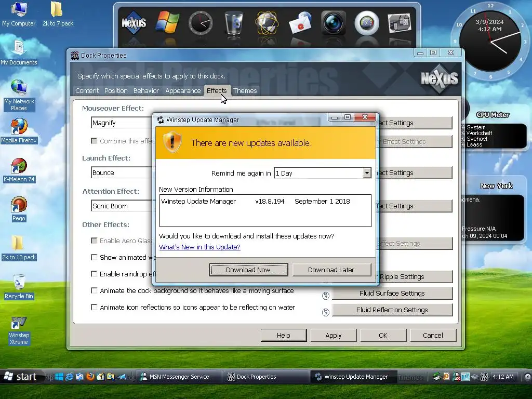This screenshot has height=399, width=532.
Task: Open the recycle bin icon in the dock
Action: pyautogui.click(x=234, y=23)
